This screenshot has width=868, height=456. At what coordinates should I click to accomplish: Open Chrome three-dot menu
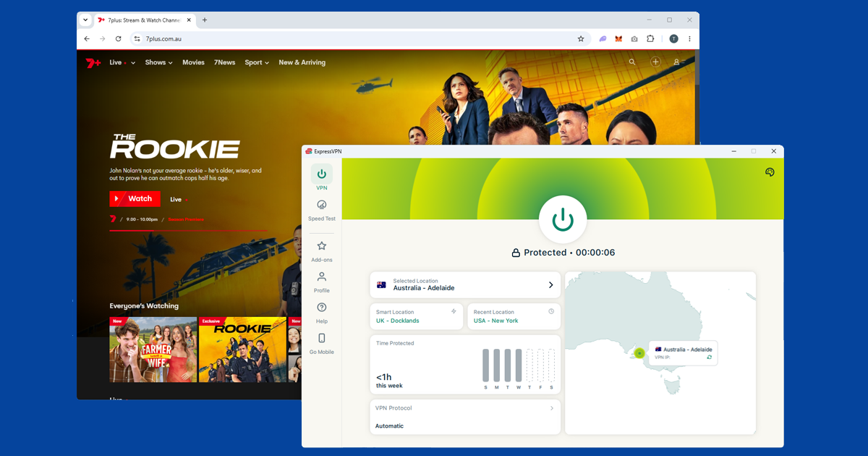pyautogui.click(x=689, y=39)
